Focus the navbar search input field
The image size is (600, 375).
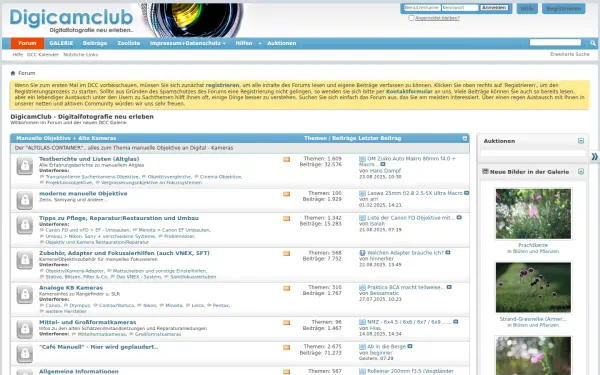point(555,42)
